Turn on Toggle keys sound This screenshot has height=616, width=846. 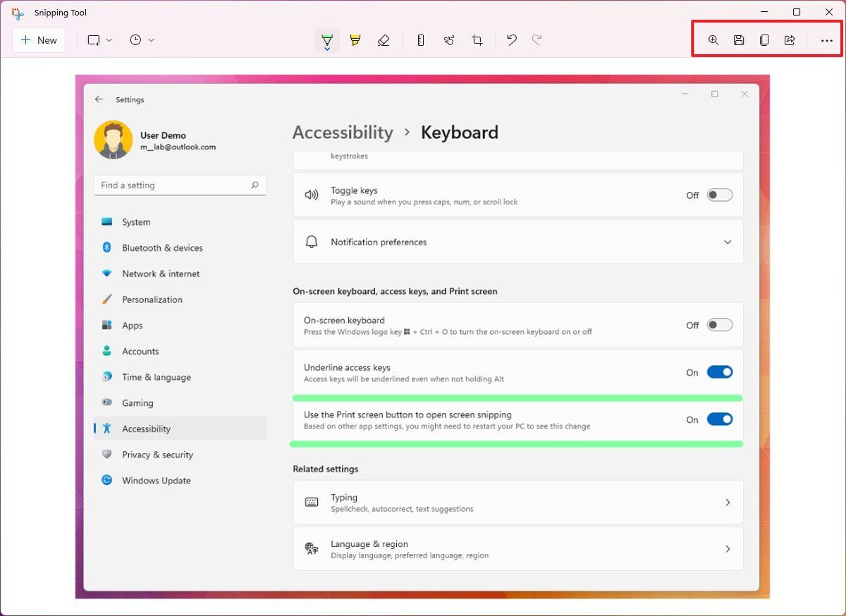click(x=719, y=195)
